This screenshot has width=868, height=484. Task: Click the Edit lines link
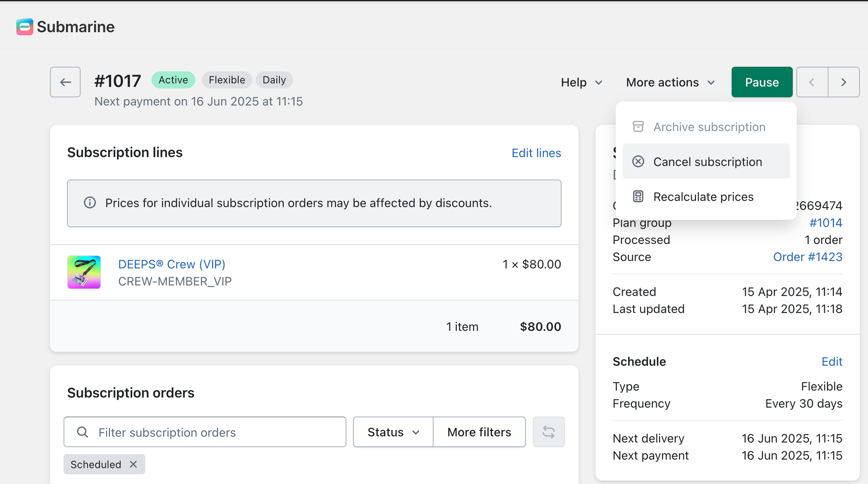click(536, 153)
